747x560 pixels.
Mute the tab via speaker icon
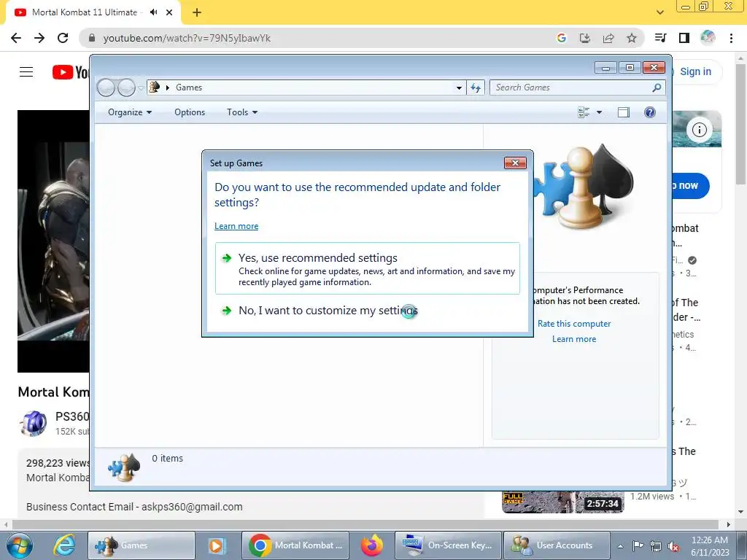pos(153,12)
